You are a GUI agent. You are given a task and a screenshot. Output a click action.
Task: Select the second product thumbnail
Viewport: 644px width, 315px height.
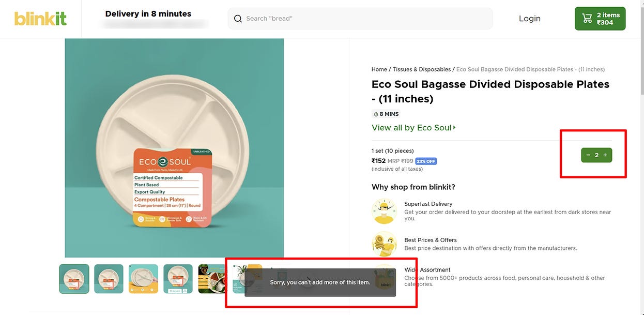109,279
